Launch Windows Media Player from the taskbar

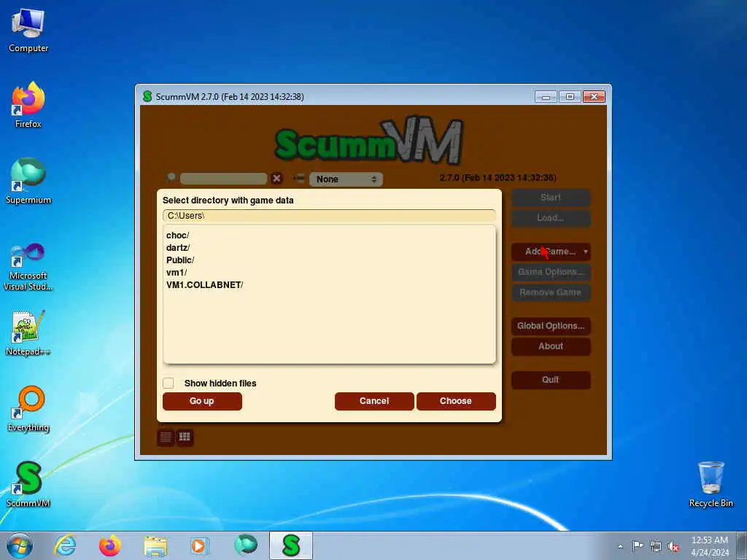(x=200, y=545)
